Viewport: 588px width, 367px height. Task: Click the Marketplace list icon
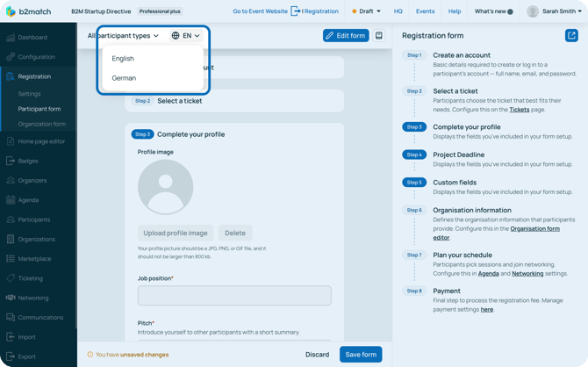[11, 258]
